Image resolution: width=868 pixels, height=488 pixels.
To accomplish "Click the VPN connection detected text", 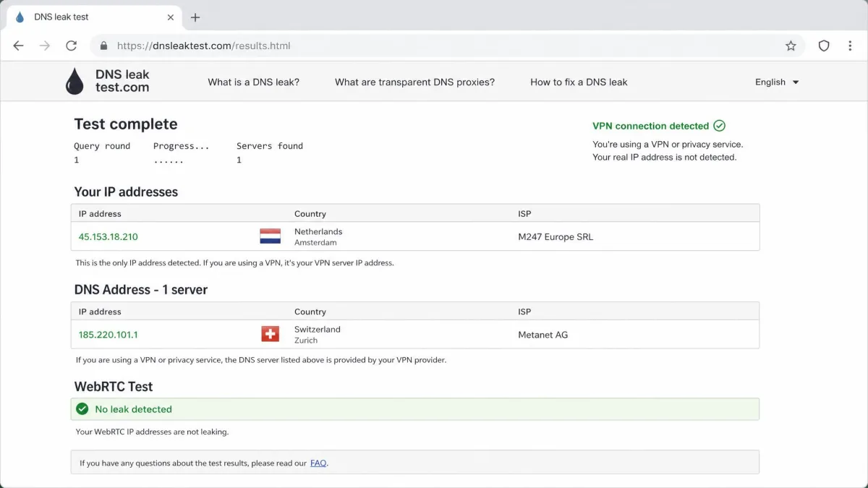I will [650, 126].
